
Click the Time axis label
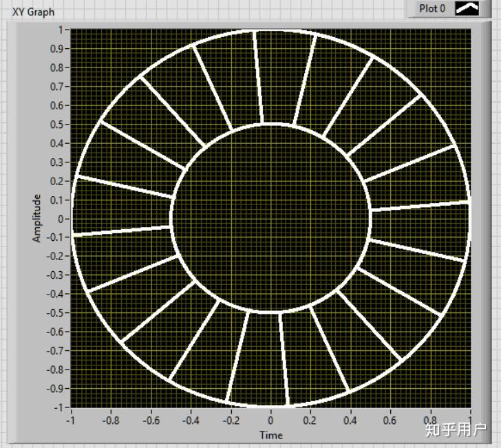[271, 435]
